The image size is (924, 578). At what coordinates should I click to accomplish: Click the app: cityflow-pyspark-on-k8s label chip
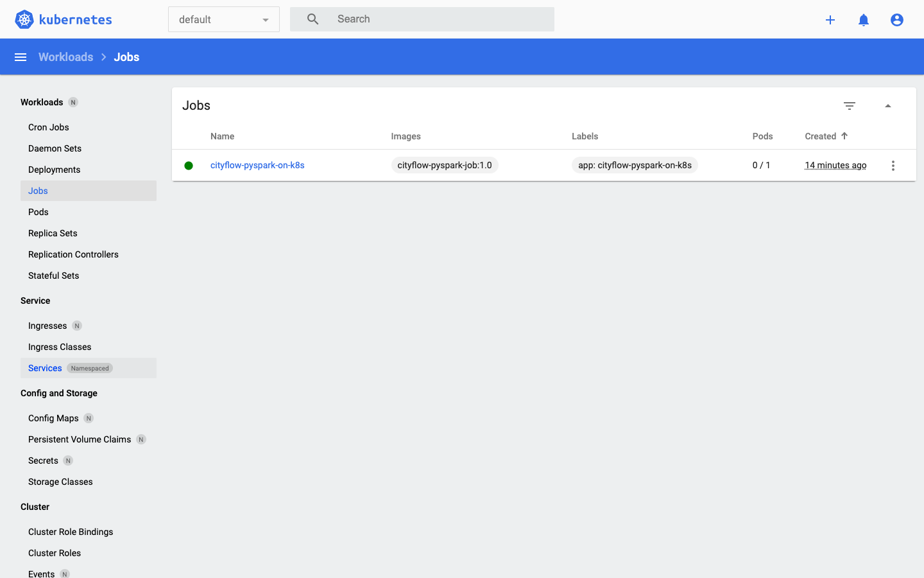tap(635, 165)
